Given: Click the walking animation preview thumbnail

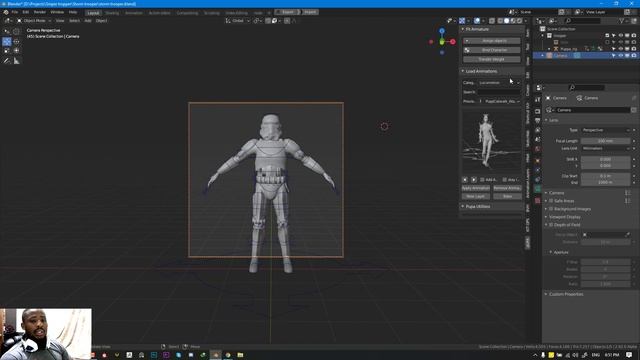Looking at the screenshot, I should (x=492, y=141).
